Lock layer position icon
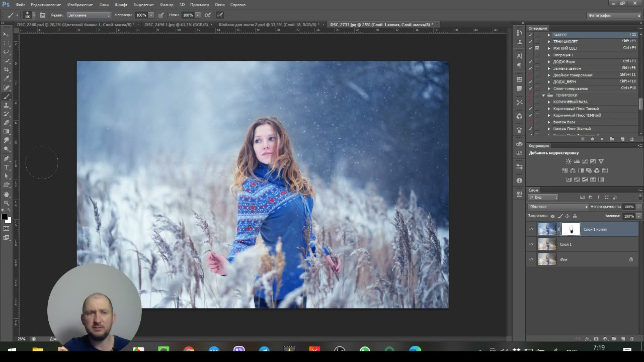Image resolution: width=644 pixels, height=362 pixels. 568,216
